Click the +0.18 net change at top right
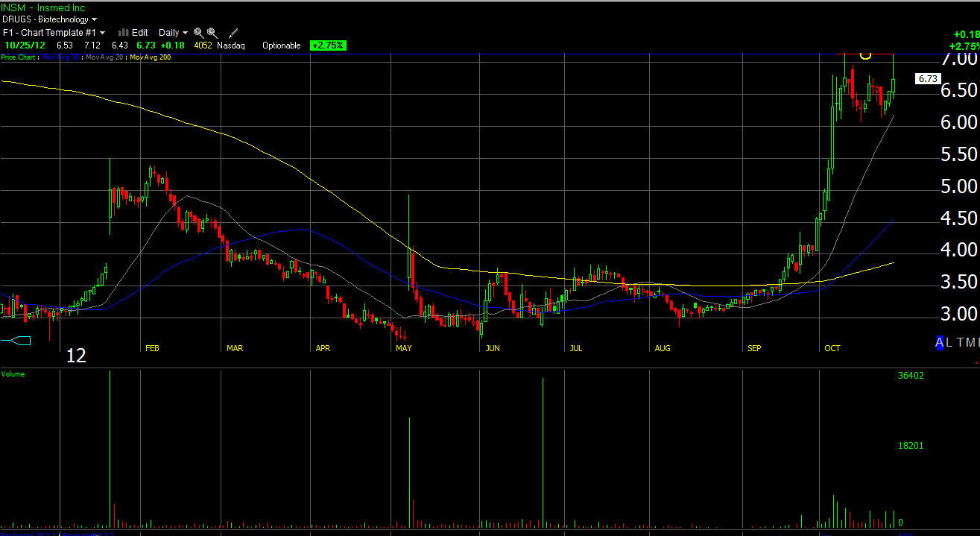This screenshot has height=536, width=980. coord(966,34)
